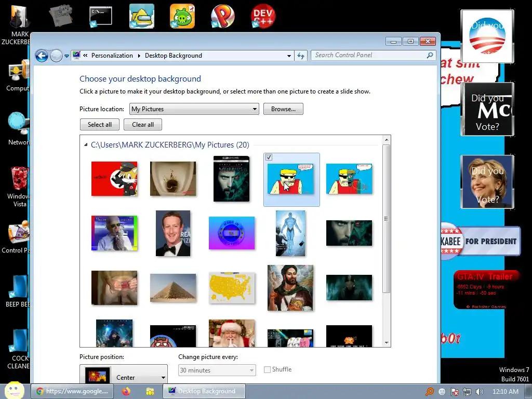This screenshot has width=532, height=399.
Task: Open the folder explorer taskbar icon
Action: coord(150,391)
